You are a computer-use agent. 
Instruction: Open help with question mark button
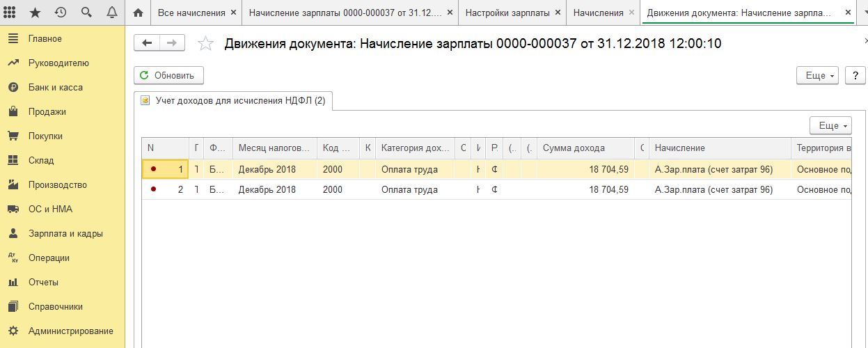855,75
